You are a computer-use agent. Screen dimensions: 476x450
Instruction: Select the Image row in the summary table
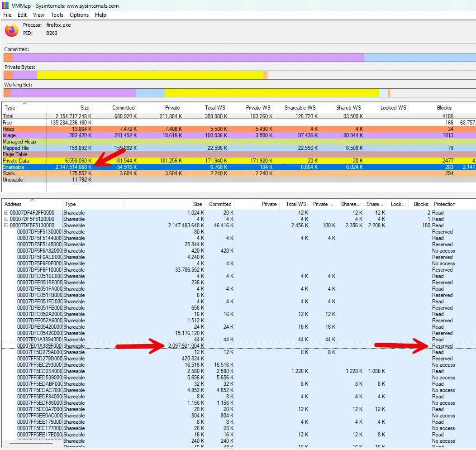tap(239, 135)
